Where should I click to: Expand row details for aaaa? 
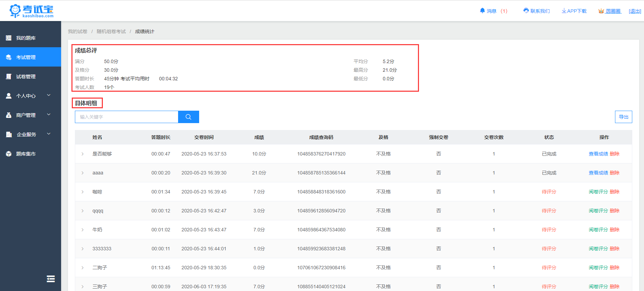[x=82, y=173]
